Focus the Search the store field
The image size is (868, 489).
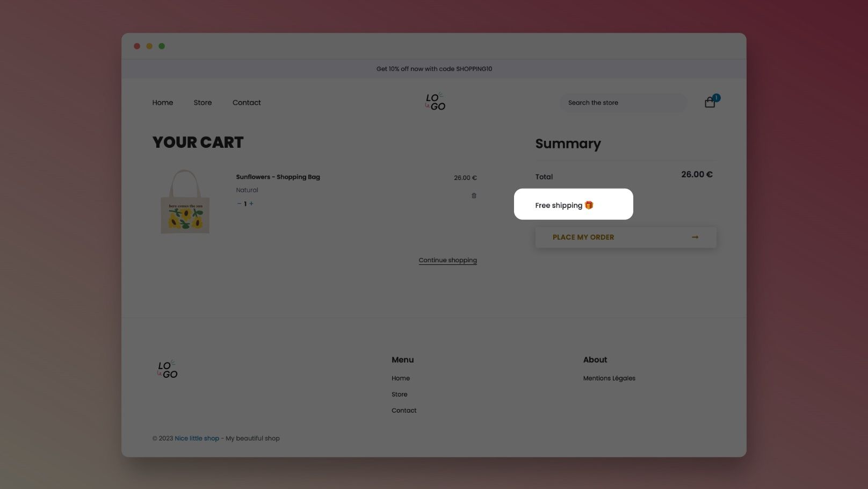click(x=623, y=103)
